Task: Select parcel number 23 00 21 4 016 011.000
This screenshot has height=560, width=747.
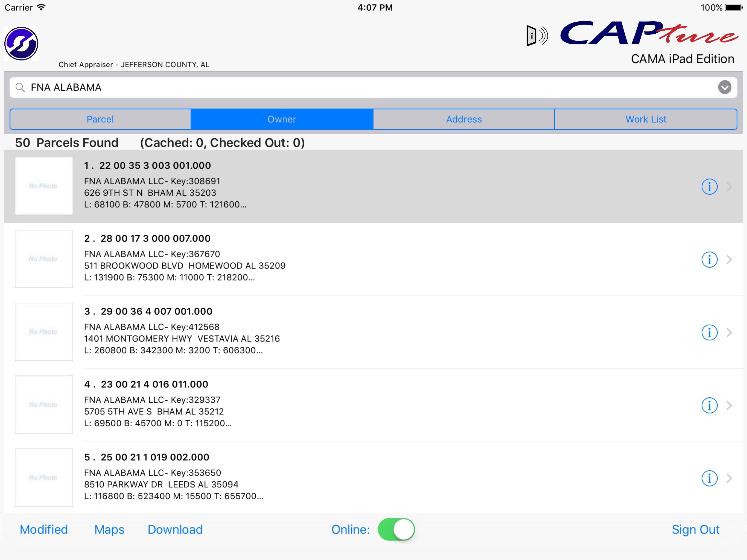Action: click(x=155, y=384)
